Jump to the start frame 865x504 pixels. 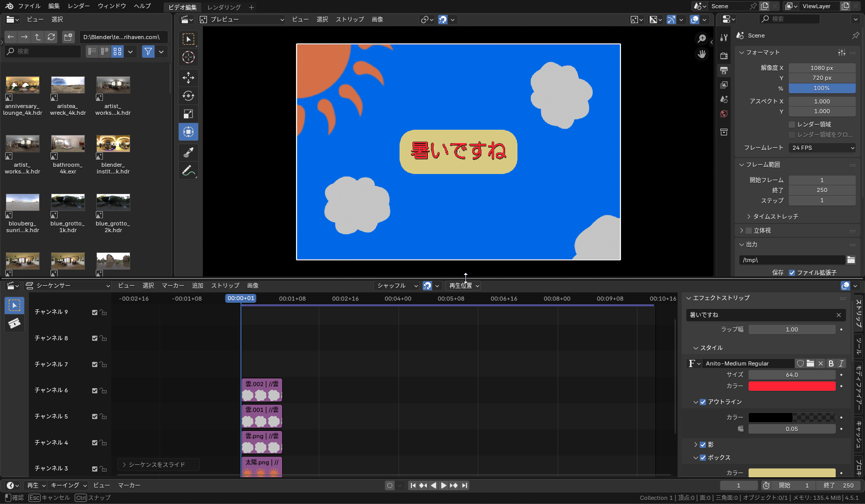[x=413, y=485]
